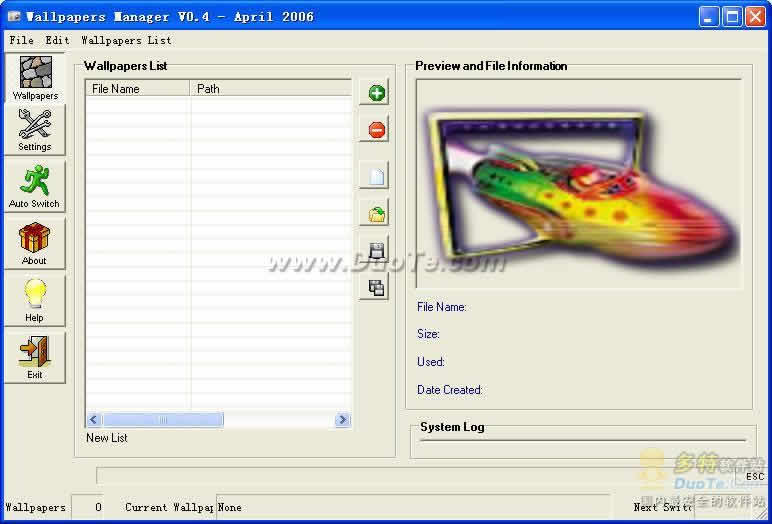Click the horizontal scrollbar thumb
This screenshot has width=772, height=524.
click(x=162, y=420)
